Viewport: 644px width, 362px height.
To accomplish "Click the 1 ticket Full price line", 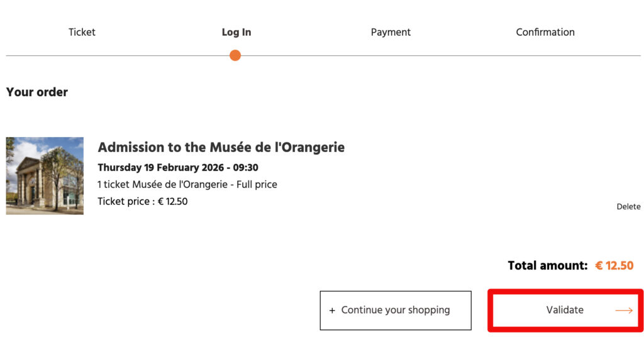I will point(187,185).
